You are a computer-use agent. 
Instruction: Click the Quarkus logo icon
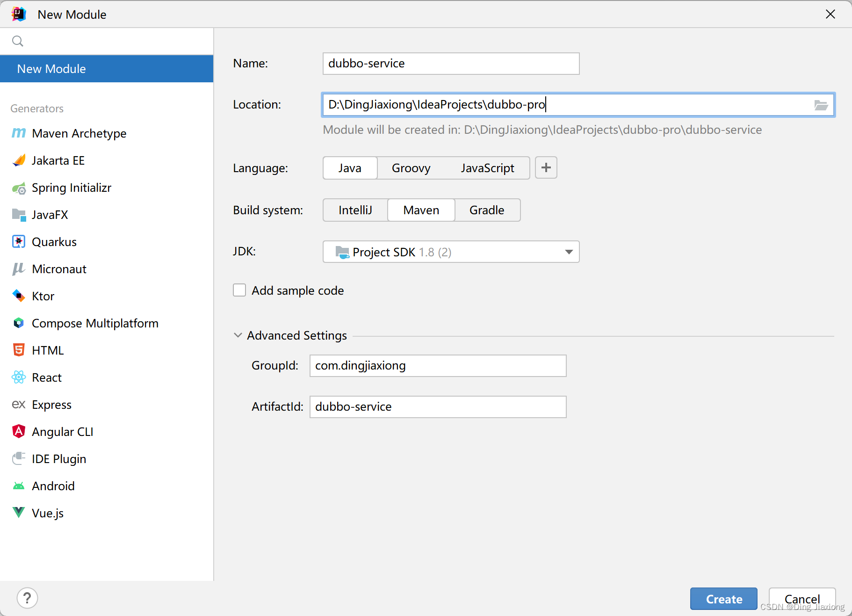pyautogui.click(x=19, y=242)
